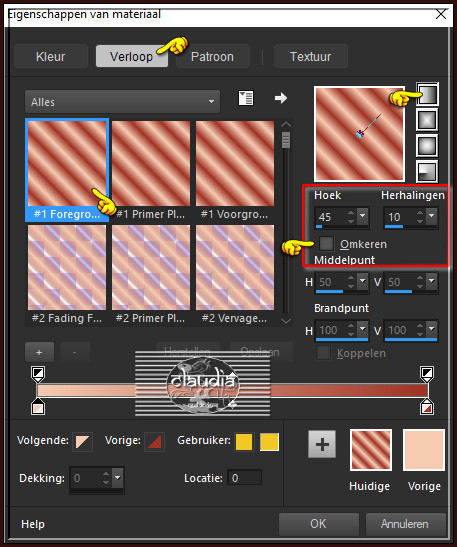
Task: Open the Hoek angle dropdown arrow
Action: click(362, 216)
